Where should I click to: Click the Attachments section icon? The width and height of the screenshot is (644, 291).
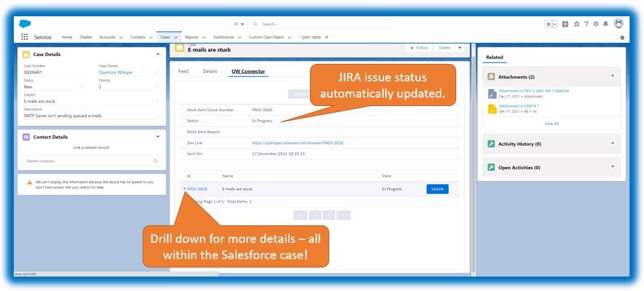click(x=491, y=77)
